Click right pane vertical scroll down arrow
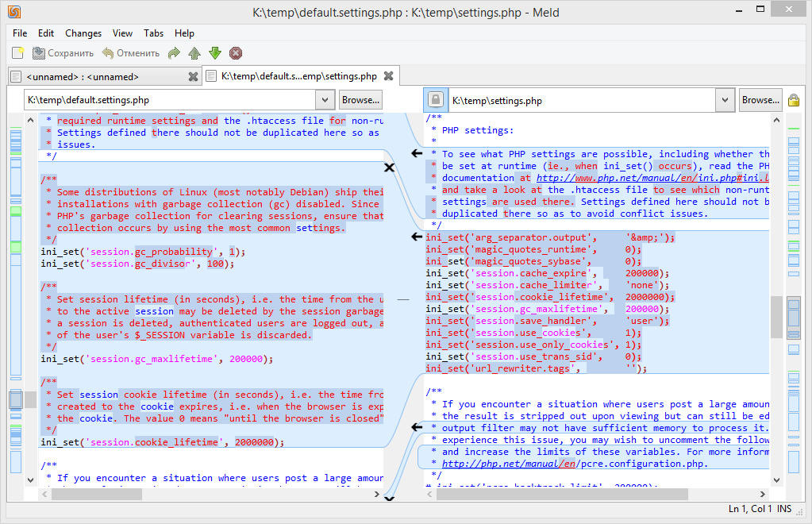The width and height of the screenshot is (812, 524). point(776,480)
